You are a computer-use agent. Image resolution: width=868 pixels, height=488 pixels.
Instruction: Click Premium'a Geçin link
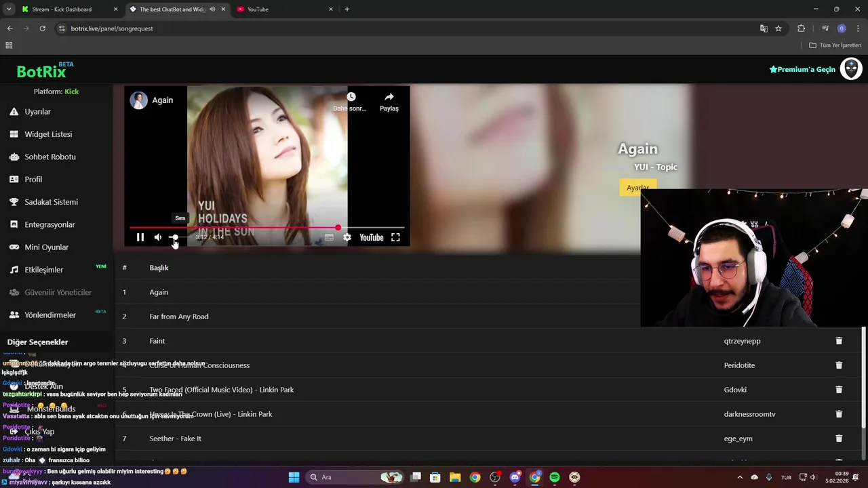pos(802,69)
